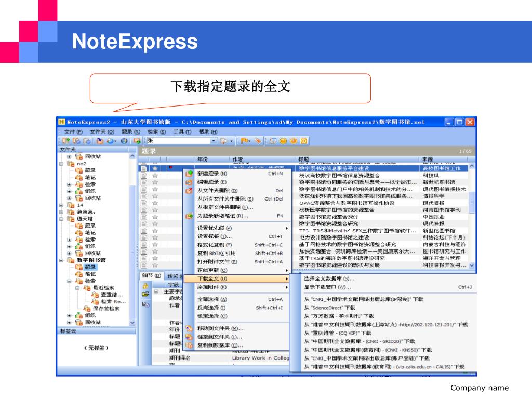Screen dimensions: 532x399
Task: Toggle star for 泛在知识环境下 row
Action: tap(155, 196)
